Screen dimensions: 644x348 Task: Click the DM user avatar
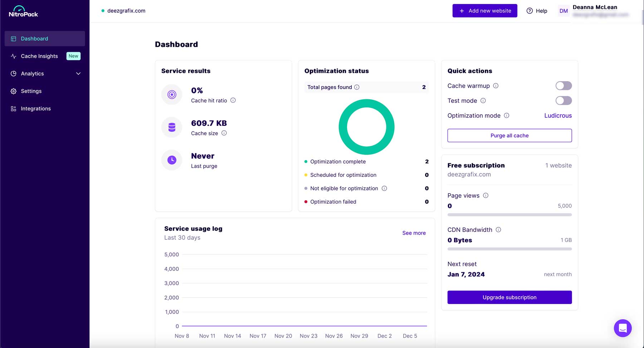(x=563, y=11)
